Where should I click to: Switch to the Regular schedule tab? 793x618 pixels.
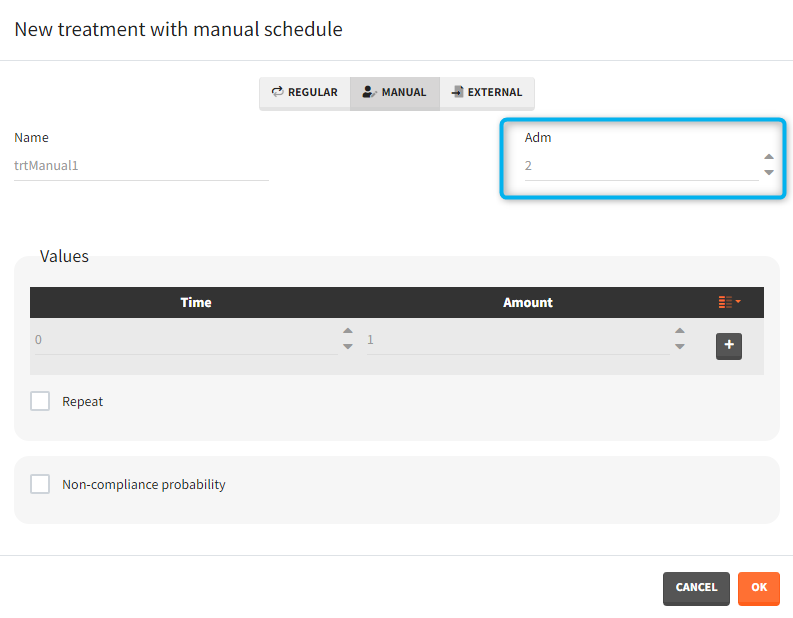(305, 93)
